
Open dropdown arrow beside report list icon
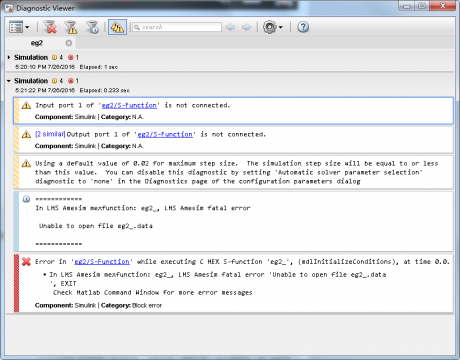click(x=27, y=27)
